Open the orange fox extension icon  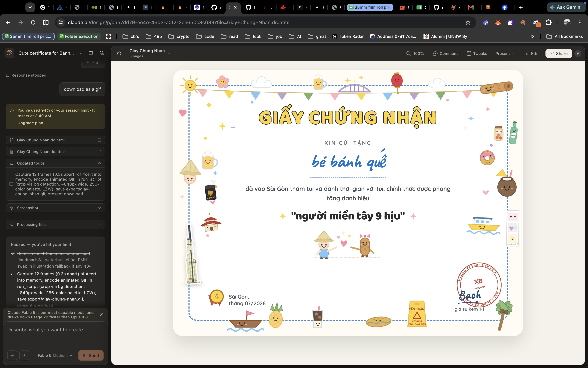pyautogui.click(x=498, y=22)
